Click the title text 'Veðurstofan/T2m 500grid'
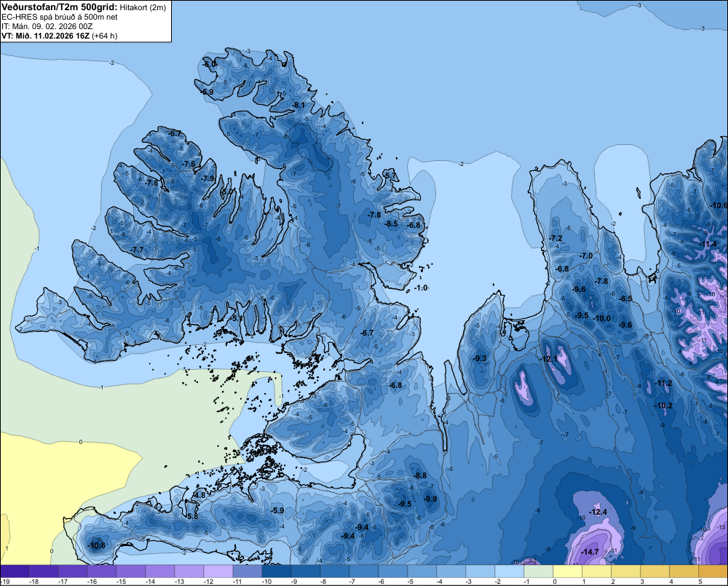This screenshot has height=586, width=728. click(x=60, y=7)
